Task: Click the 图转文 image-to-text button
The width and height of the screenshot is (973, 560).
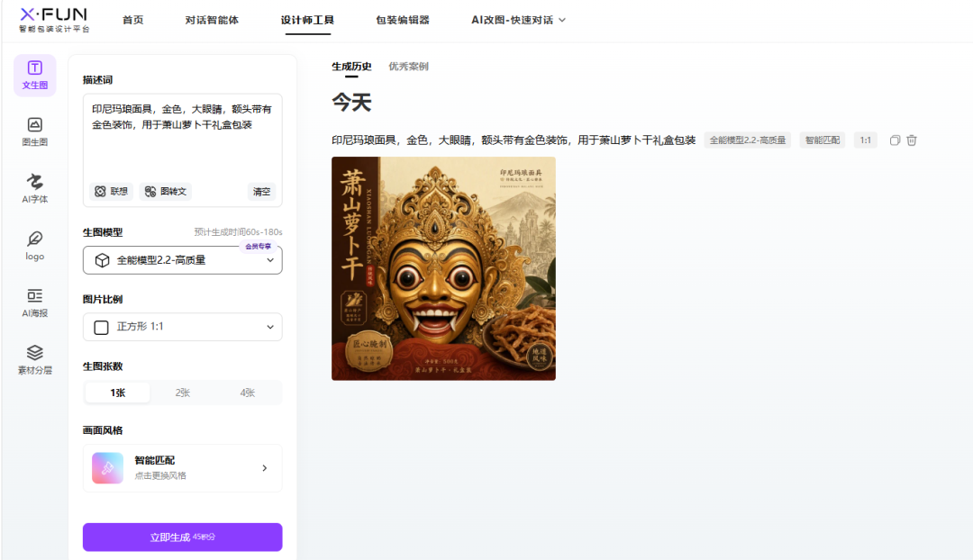Action: 166,192
